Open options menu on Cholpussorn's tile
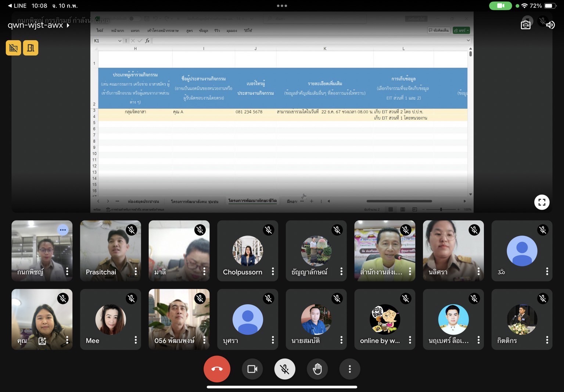The width and height of the screenshot is (564, 392). click(x=273, y=271)
